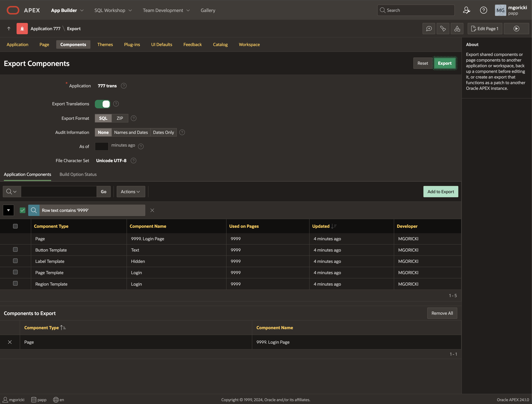The image size is (532, 404).
Task: Choose Dates Only audit option
Action: [x=163, y=132]
